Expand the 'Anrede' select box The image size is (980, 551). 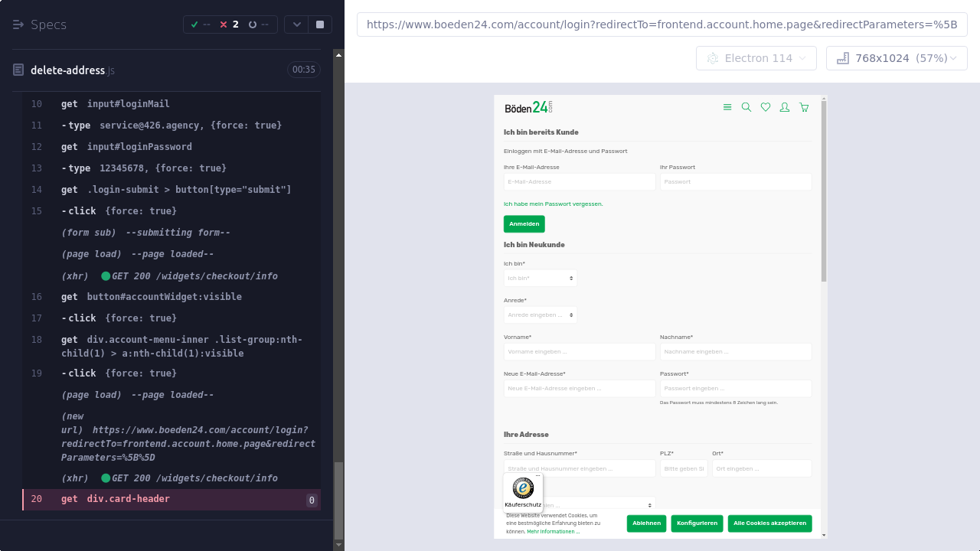[x=540, y=315]
